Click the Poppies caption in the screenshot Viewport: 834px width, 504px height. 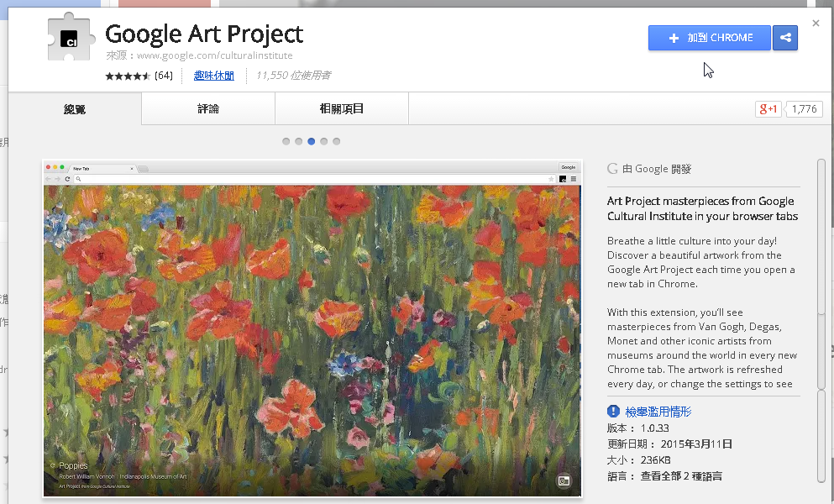coord(73,465)
